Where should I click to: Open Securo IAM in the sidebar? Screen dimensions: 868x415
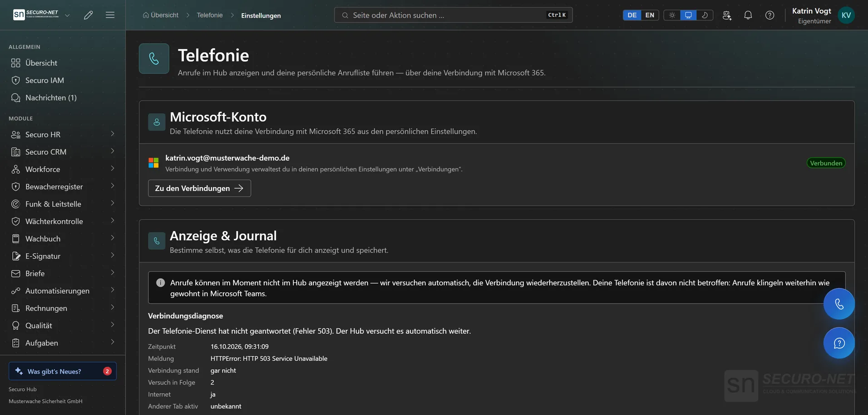coord(63,80)
